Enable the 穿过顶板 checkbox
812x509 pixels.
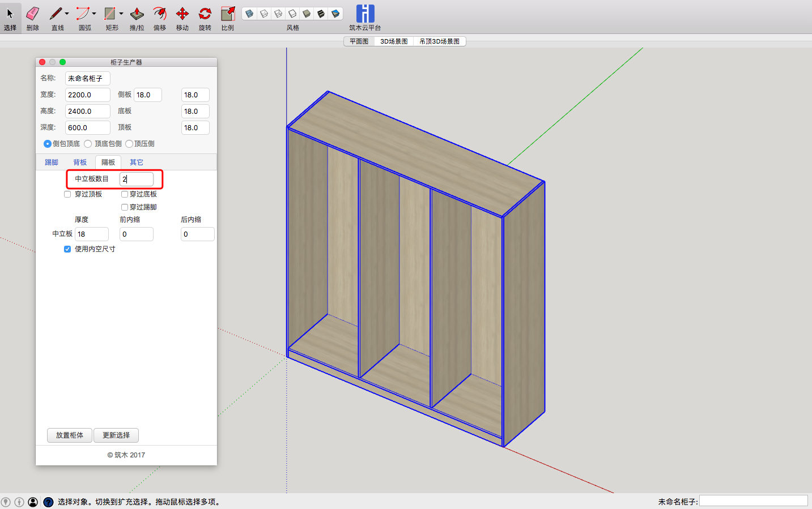[x=68, y=194]
